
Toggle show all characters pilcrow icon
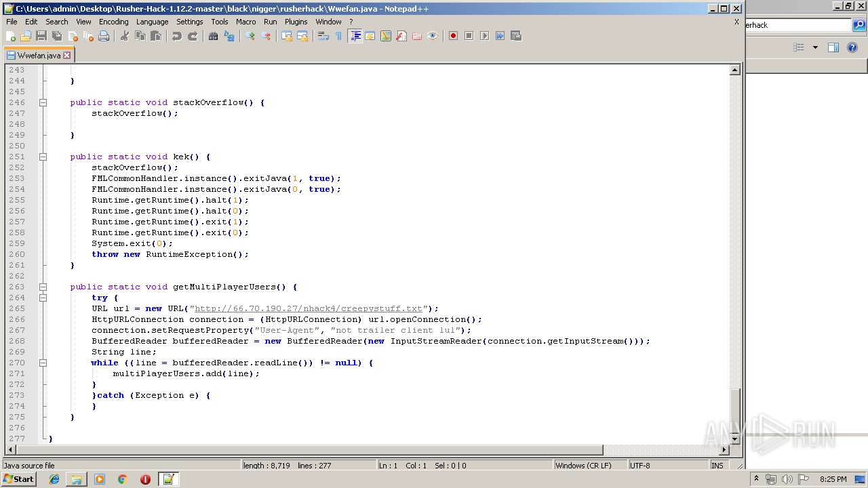(338, 36)
